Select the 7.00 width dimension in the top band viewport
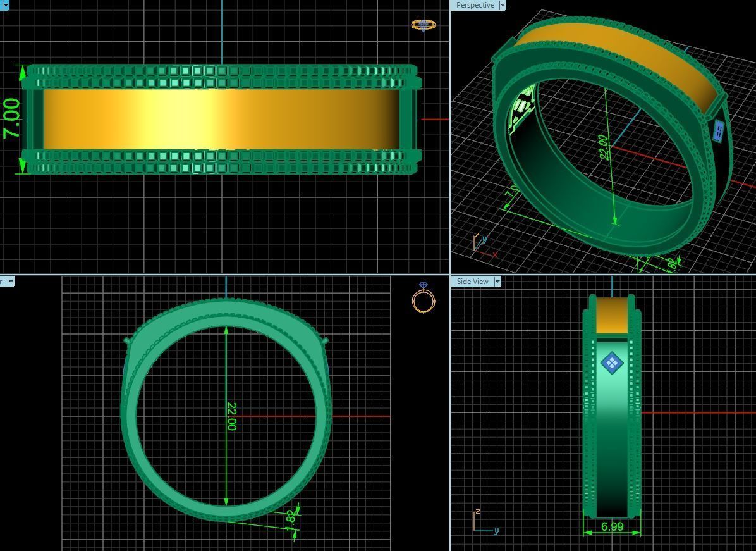Viewport: 756px width, 551px height. 12,118
